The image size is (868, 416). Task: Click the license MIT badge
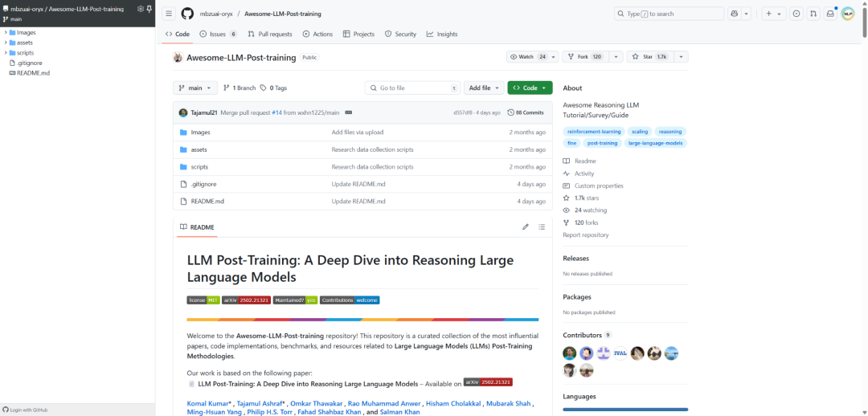[203, 300]
